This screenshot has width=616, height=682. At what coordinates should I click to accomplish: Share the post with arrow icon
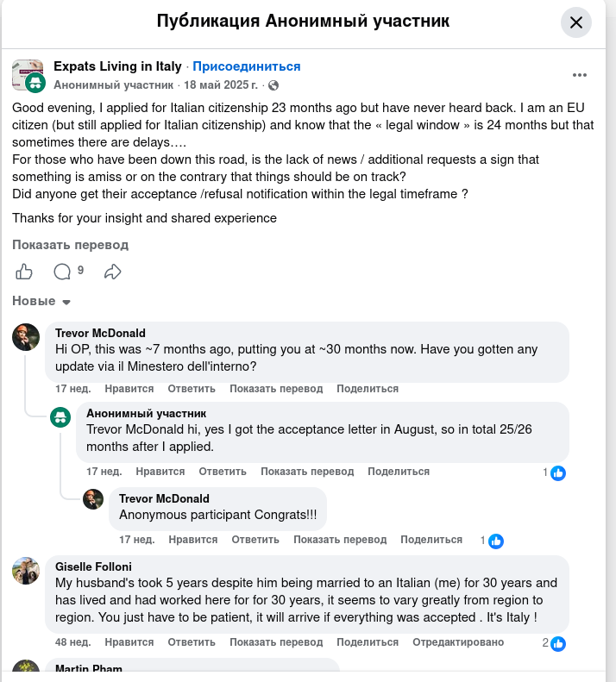[113, 272]
